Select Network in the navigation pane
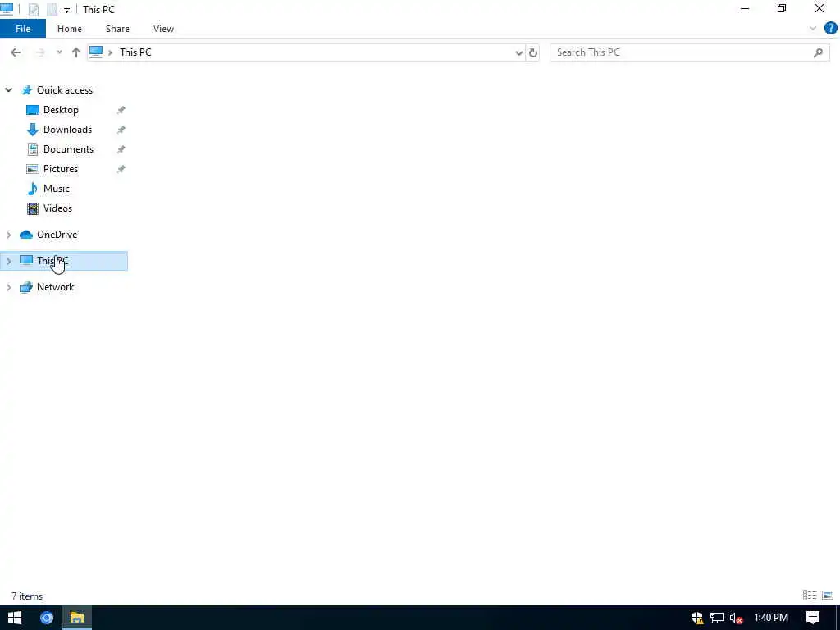 [55, 287]
